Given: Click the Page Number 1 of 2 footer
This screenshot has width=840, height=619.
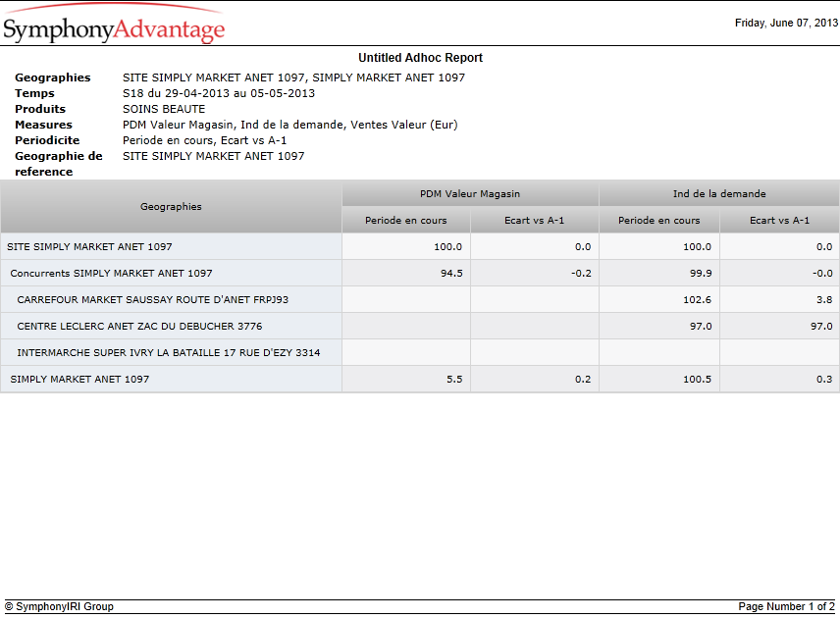Looking at the screenshot, I should pyautogui.click(x=786, y=606).
